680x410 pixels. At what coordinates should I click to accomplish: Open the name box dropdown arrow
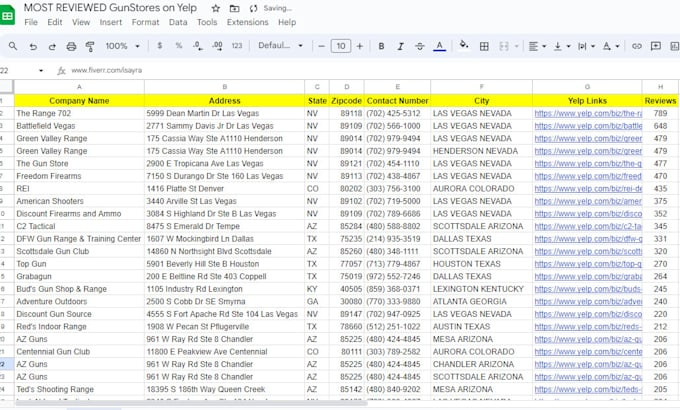click(x=41, y=70)
